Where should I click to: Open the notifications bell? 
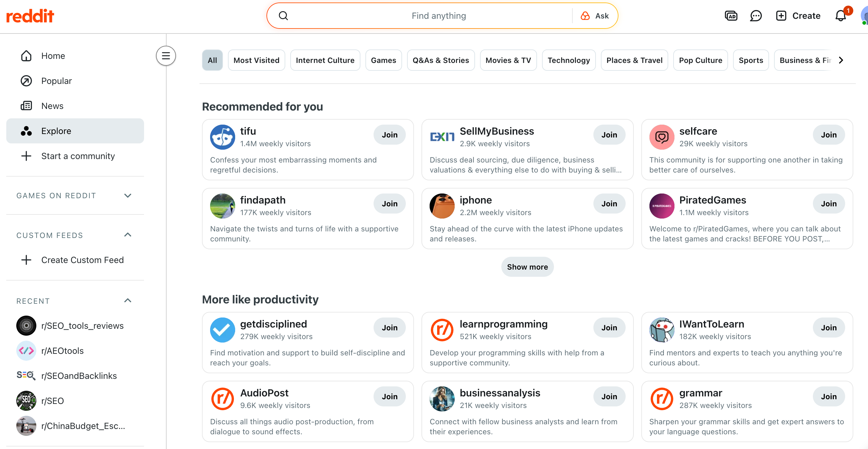tap(841, 16)
